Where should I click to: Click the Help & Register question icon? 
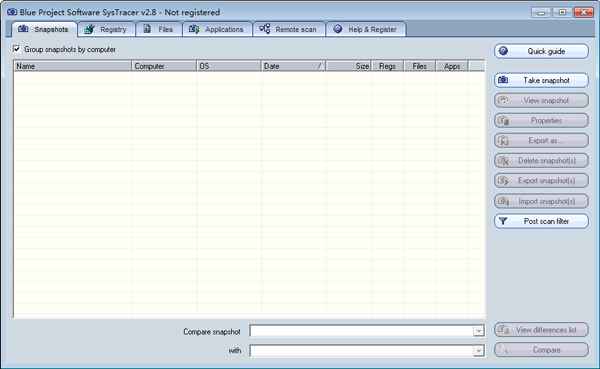click(338, 29)
